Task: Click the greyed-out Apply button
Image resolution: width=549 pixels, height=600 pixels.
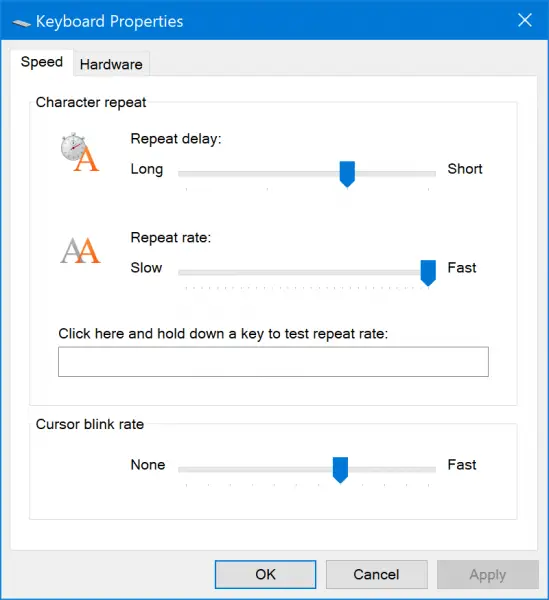Action: [x=488, y=574]
